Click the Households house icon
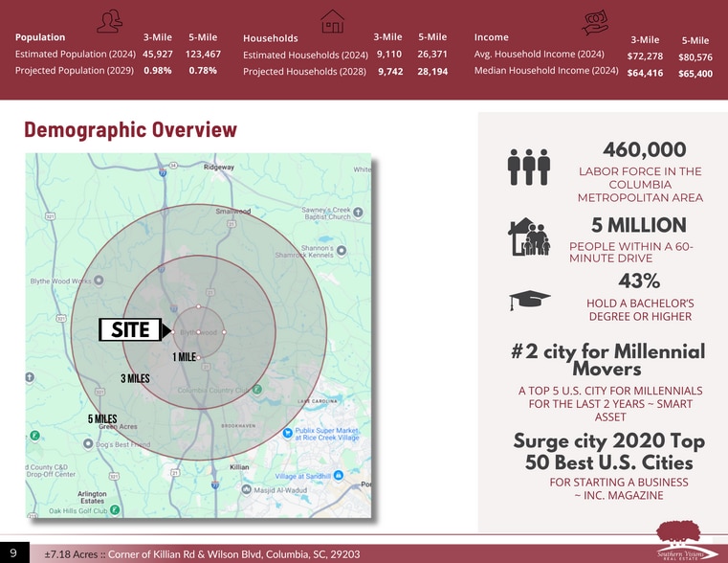This screenshot has height=563, width=728. (332, 21)
